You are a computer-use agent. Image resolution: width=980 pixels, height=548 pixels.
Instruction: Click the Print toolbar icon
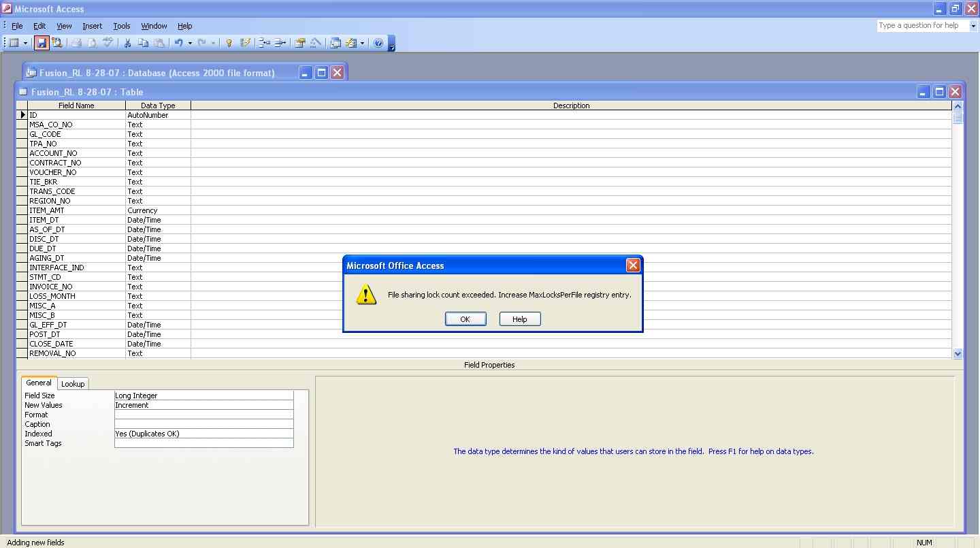[76, 43]
